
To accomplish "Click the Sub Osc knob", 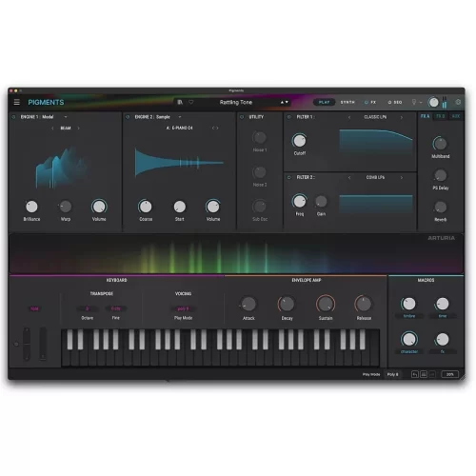I will tap(260, 207).
